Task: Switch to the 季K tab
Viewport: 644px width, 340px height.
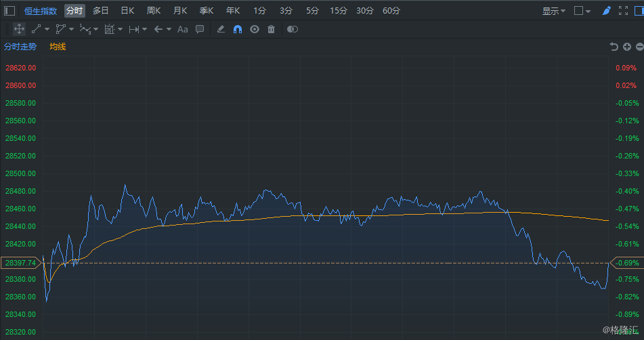Action: [x=206, y=11]
